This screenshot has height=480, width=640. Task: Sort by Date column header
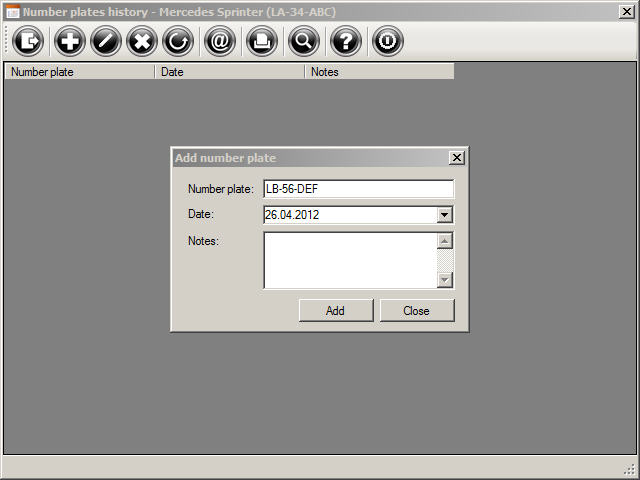tap(229, 72)
